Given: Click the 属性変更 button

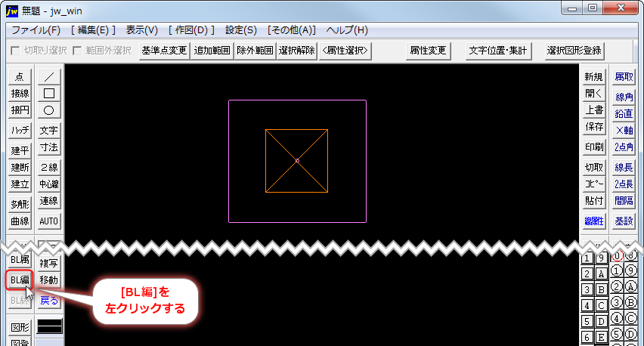Looking at the screenshot, I should tap(428, 51).
